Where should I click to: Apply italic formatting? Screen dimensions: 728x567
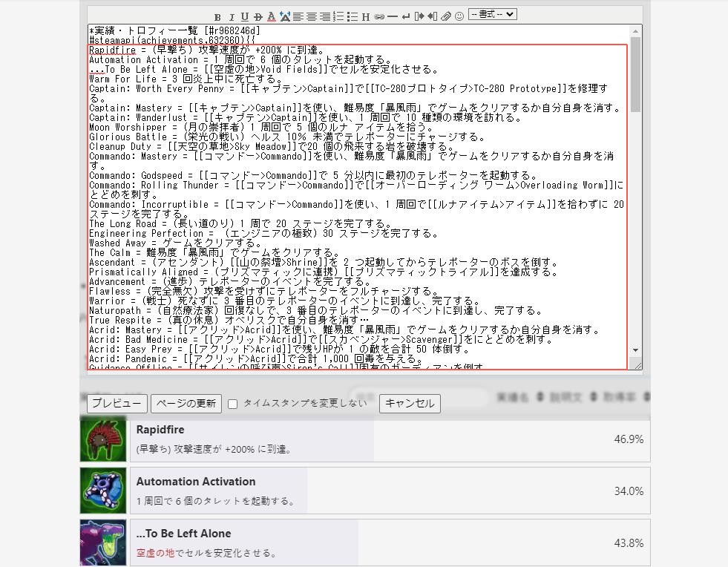pos(232,16)
